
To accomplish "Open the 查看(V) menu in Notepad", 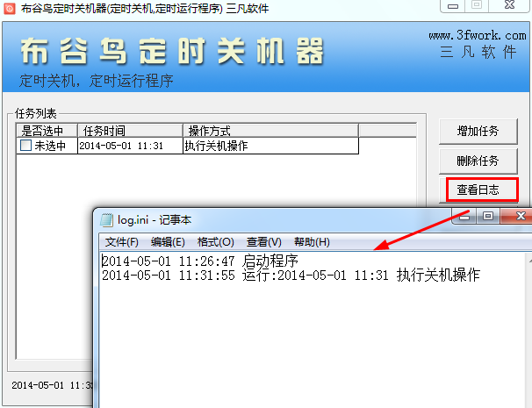I will pyautogui.click(x=263, y=242).
